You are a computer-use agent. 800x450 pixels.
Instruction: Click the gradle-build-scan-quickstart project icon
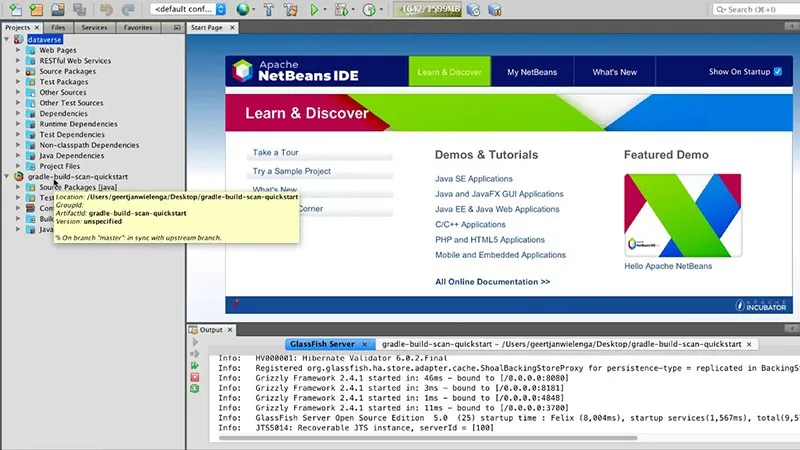[19, 177]
